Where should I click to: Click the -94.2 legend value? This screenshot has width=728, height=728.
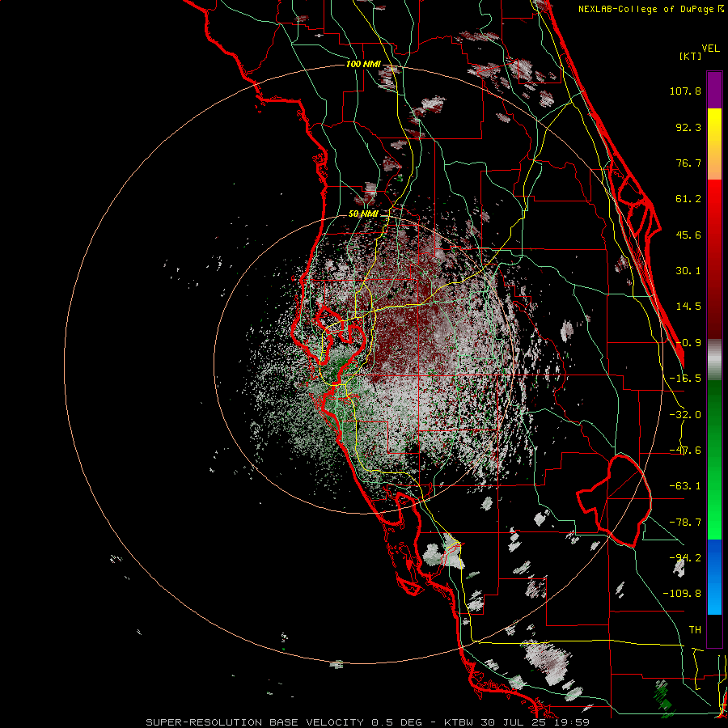coord(685,557)
